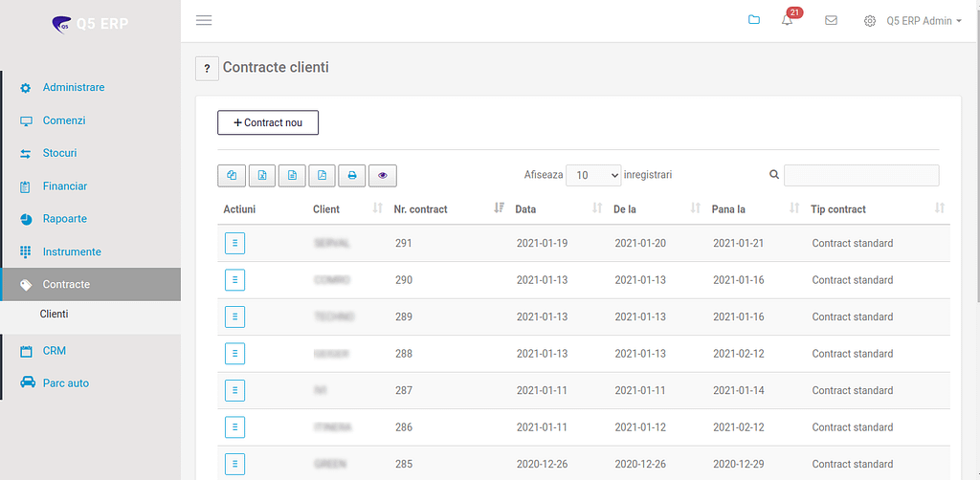Click the table search input field
The width and height of the screenshot is (980, 480).
pyautogui.click(x=861, y=175)
